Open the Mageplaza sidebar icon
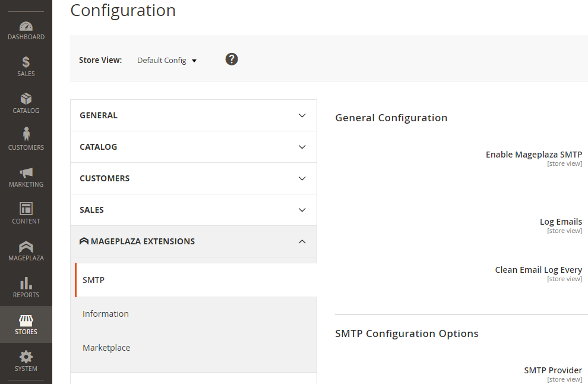 26,246
